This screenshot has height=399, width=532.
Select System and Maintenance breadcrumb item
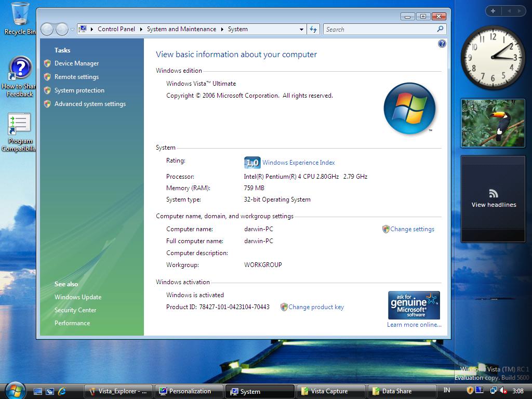click(181, 30)
